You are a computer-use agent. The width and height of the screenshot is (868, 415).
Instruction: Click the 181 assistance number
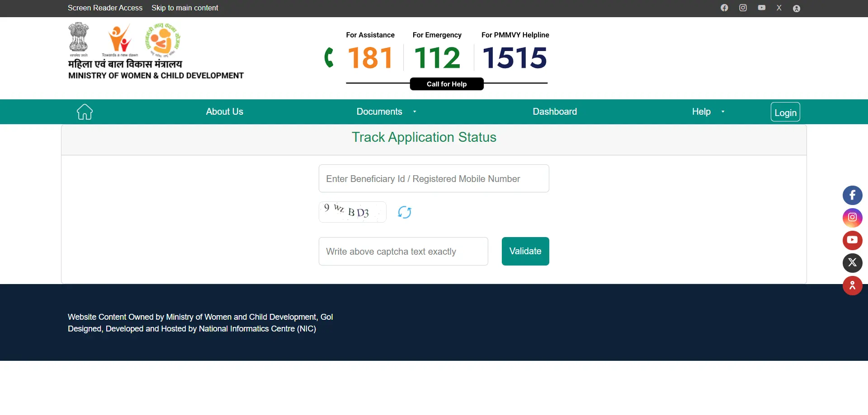(370, 58)
